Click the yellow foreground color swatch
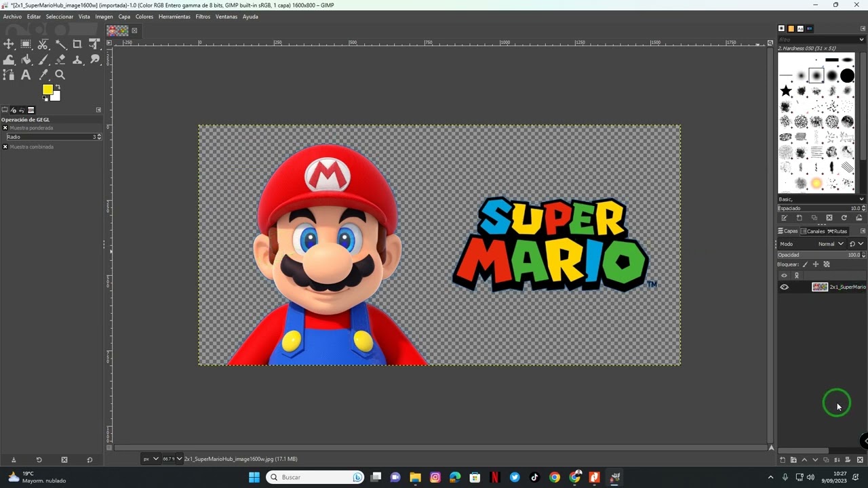 (x=47, y=89)
